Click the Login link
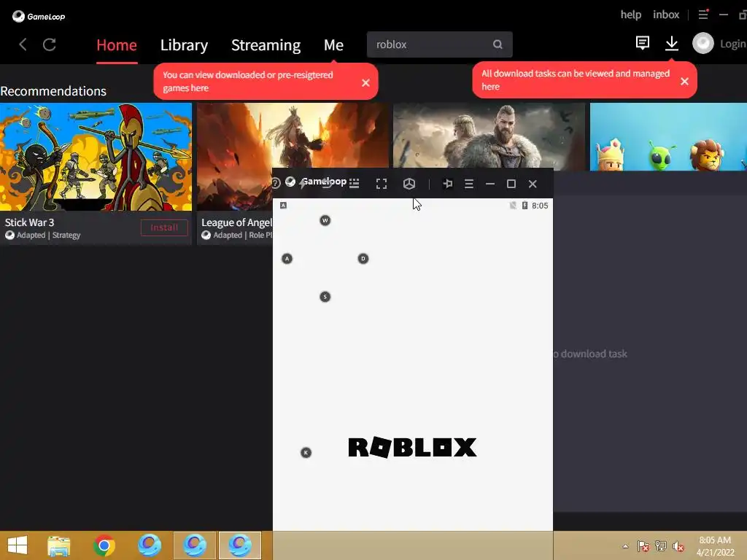 click(x=732, y=44)
